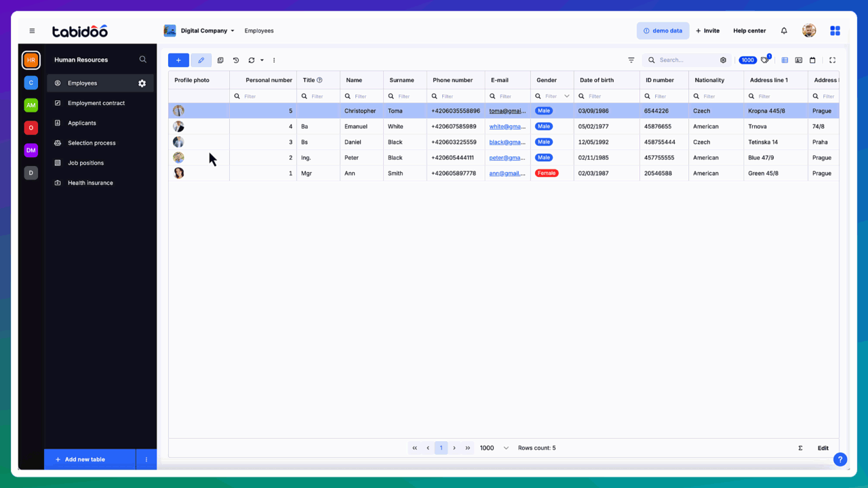Screen dimensions: 868x488
Task: Select the green AM application icon
Action: point(31,105)
